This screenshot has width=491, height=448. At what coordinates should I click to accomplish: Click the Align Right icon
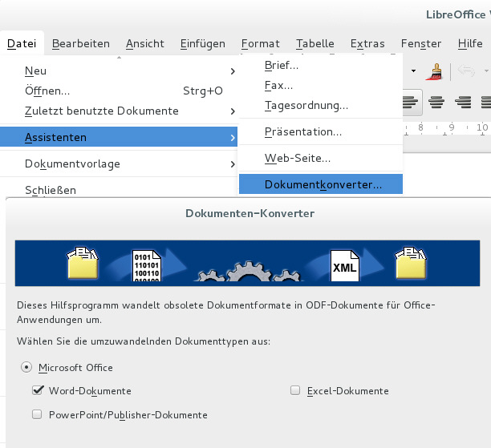point(464,102)
